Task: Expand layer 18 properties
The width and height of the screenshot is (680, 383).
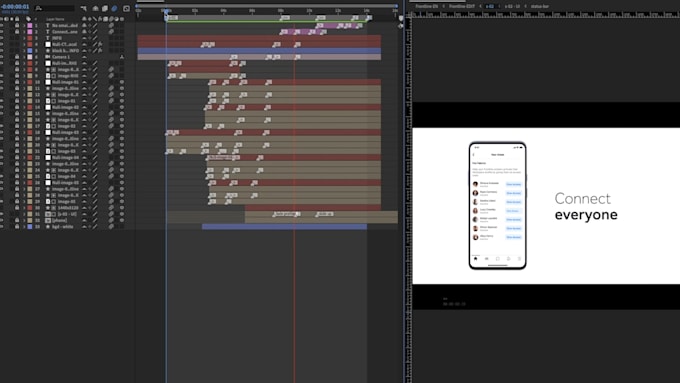Action: [x=24, y=132]
